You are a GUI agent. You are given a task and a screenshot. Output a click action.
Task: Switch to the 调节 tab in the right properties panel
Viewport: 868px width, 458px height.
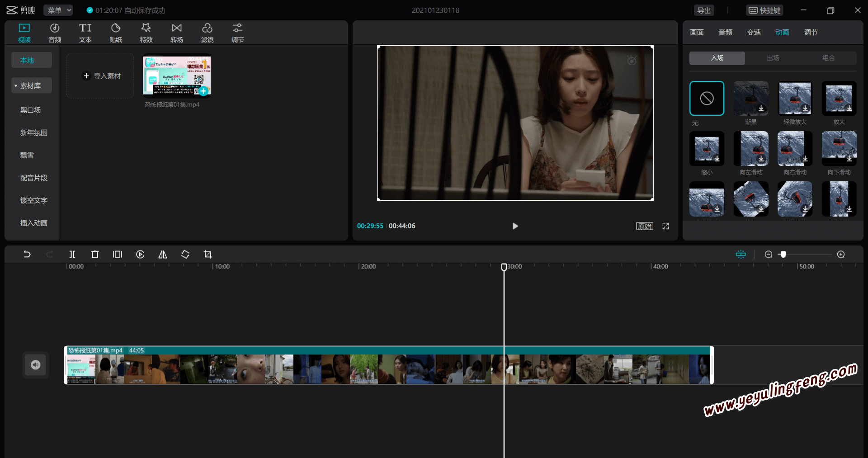pyautogui.click(x=811, y=33)
